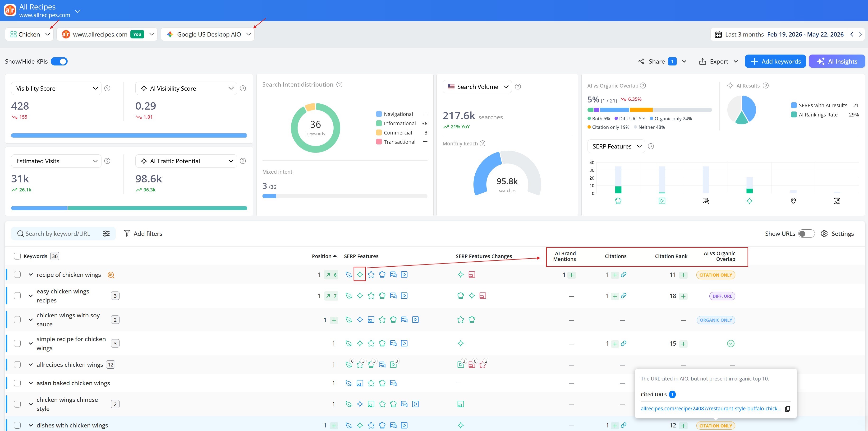This screenshot has width=868, height=431.
Task: Open help for AI Traffic Potential
Action: click(x=243, y=161)
